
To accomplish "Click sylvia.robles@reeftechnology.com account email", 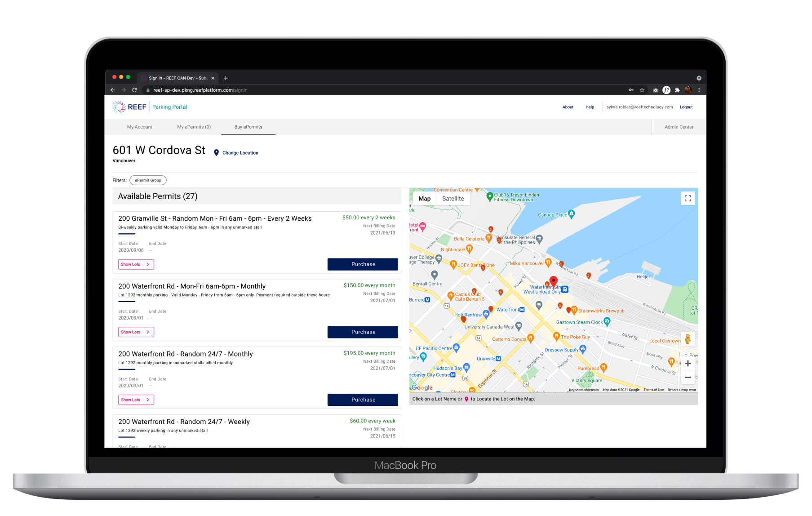I will pos(639,107).
